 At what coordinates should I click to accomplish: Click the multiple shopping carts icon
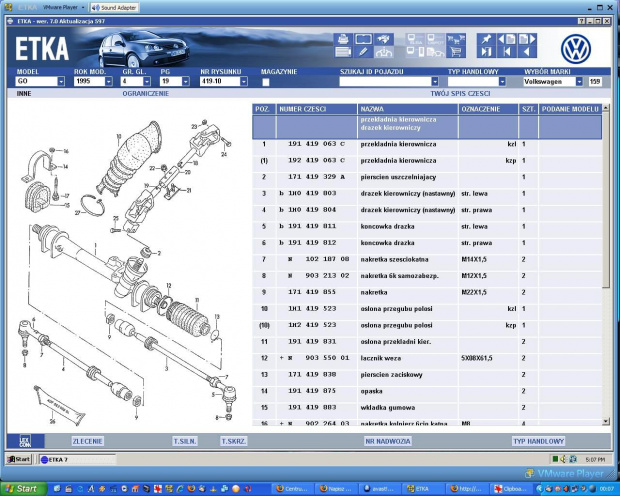coord(456,39)
